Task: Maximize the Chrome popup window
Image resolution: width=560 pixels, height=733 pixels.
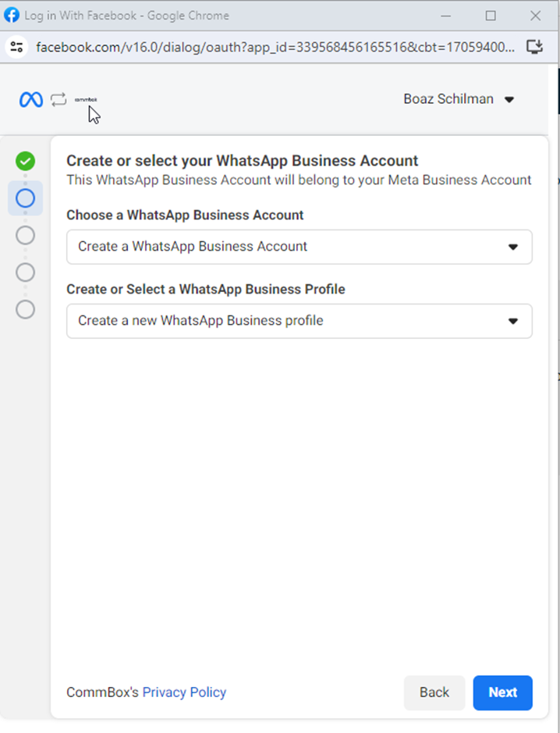Action: [x=491, y=16]
